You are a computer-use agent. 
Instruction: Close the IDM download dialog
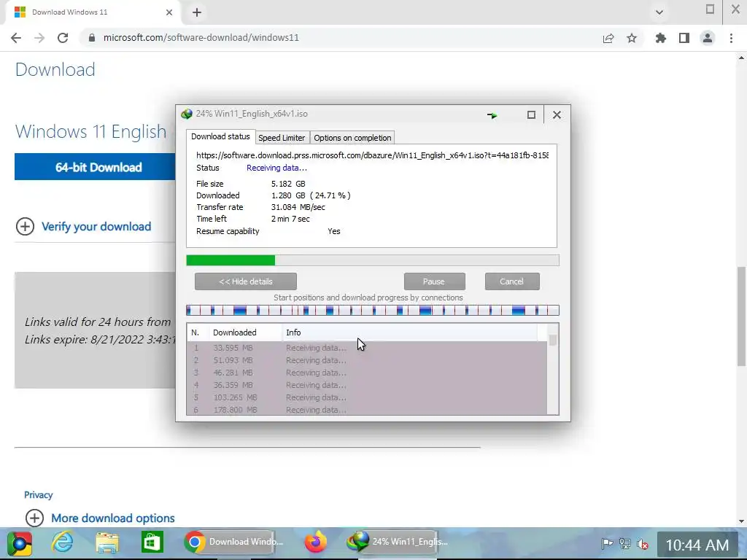point(557,114)
